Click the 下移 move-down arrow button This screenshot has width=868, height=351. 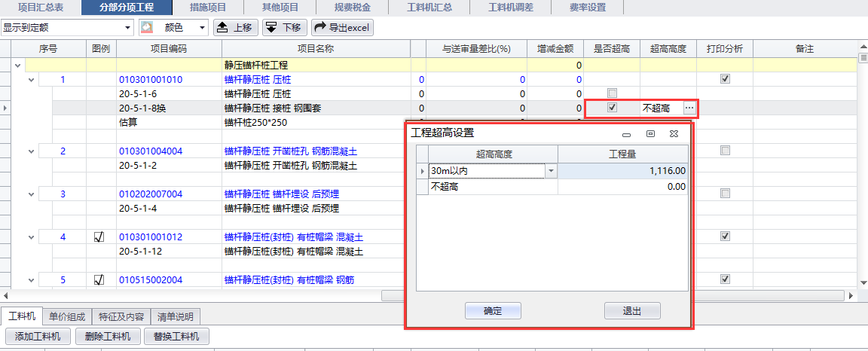point(283,28)
